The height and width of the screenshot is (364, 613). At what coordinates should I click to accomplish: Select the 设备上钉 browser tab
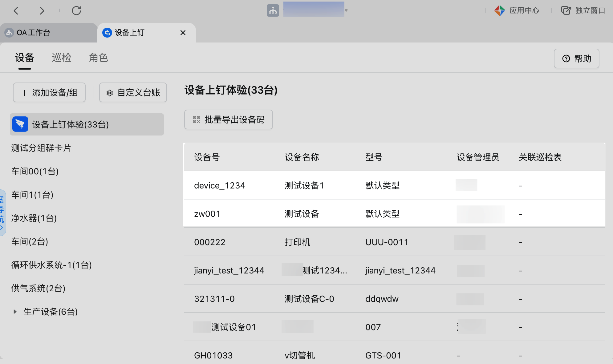click(146, 33)
